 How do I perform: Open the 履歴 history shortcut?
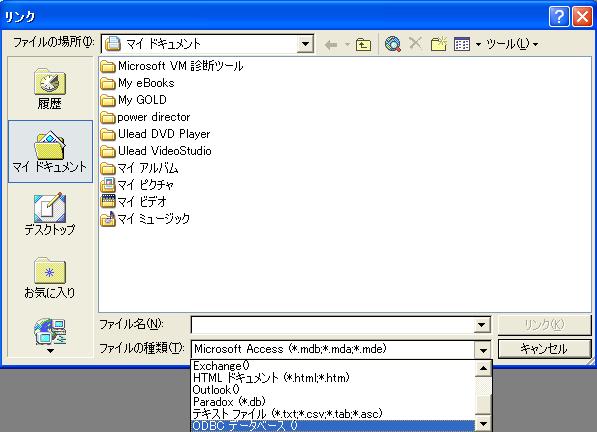50,89
